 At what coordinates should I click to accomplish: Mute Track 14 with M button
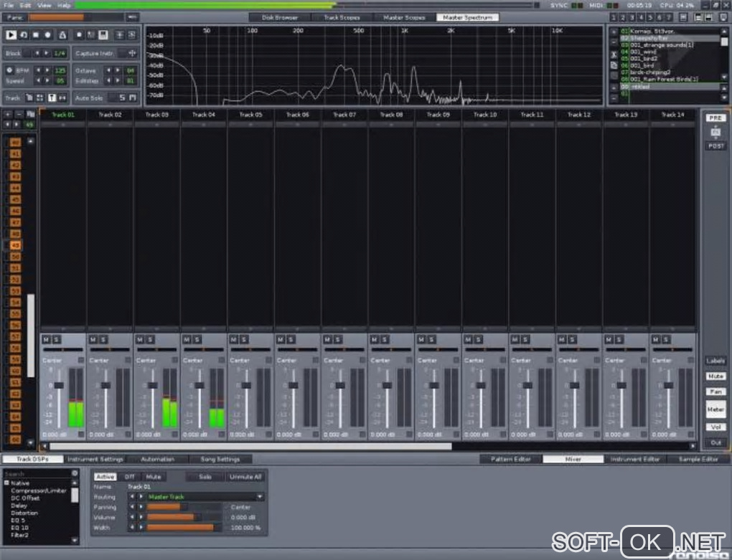click(x=655, y=339)
